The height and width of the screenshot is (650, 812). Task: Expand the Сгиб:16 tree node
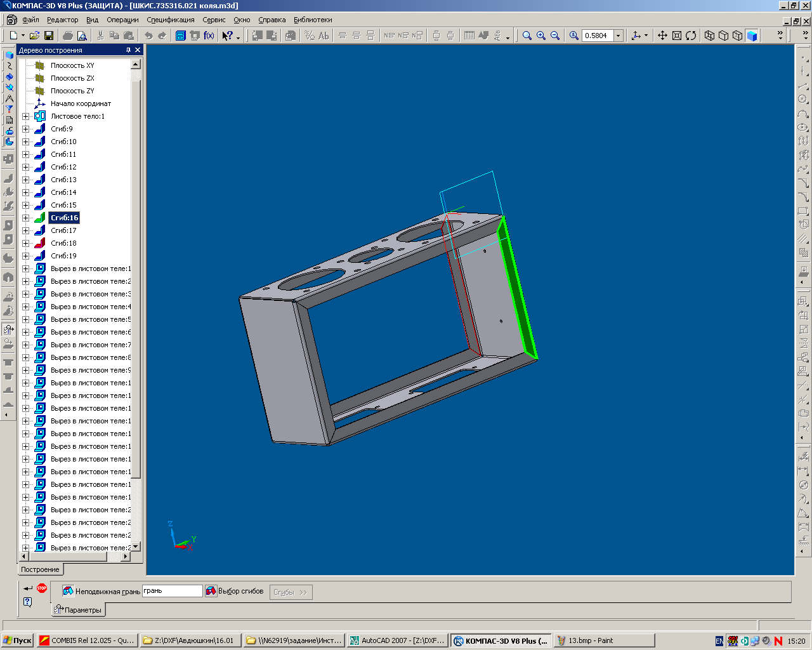(26, 218)
